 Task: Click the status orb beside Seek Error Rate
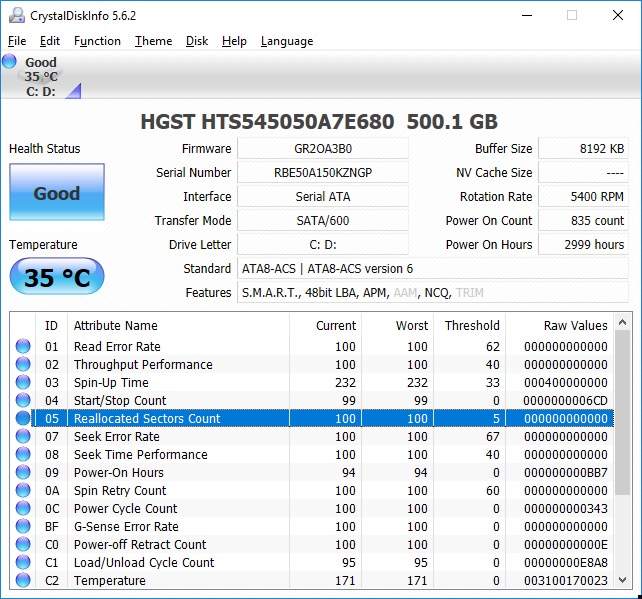click(22, 437)
